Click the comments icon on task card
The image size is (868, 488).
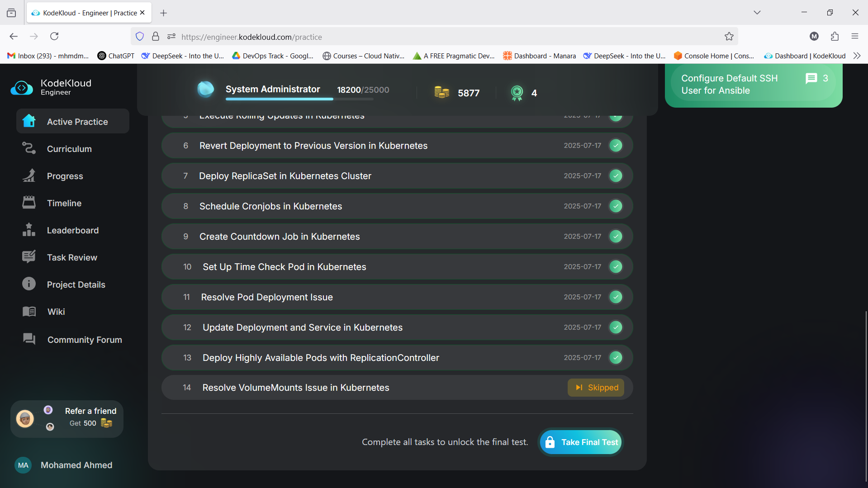pyautogui.click(x=811, y=78)
